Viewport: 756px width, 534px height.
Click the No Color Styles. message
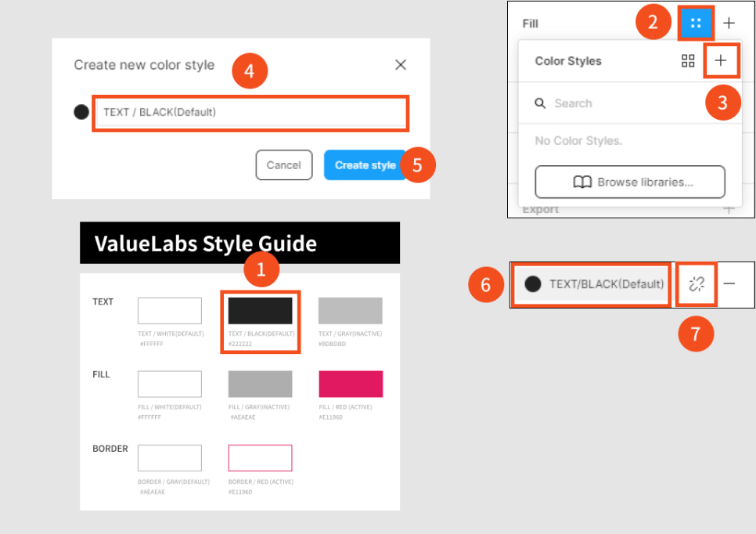(x=578, y=141)
